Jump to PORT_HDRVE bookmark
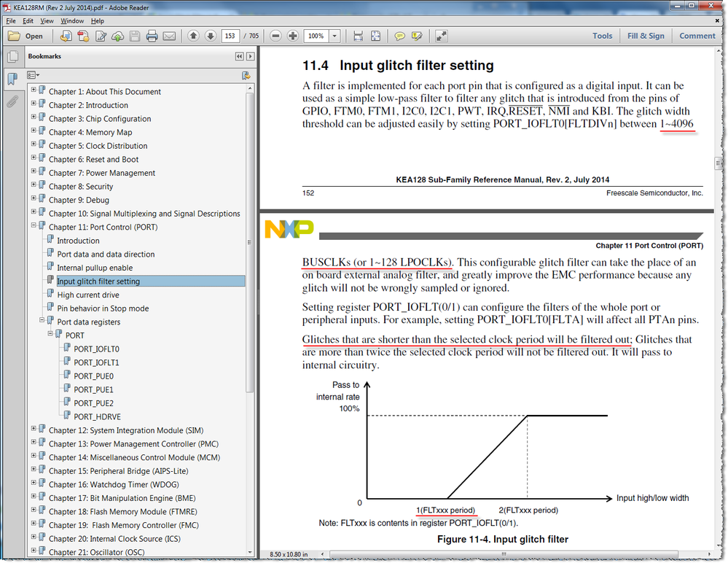This screenshot has height=563, width=728. tap(98, 416)
